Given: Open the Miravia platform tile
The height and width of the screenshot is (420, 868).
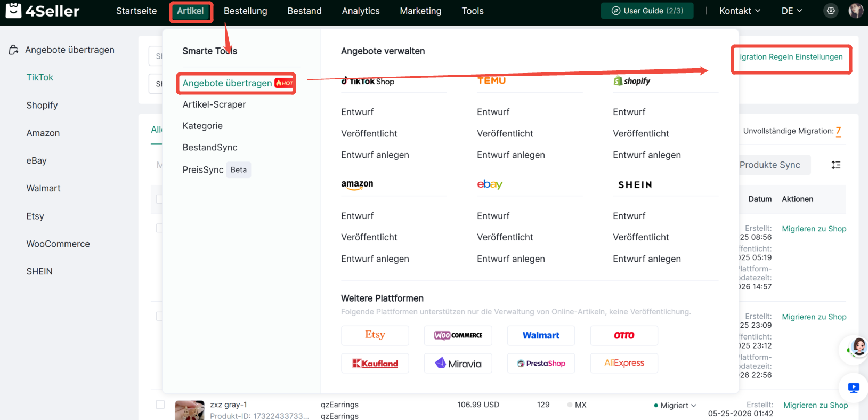Looking at the screenshot, I should [458, 364].
